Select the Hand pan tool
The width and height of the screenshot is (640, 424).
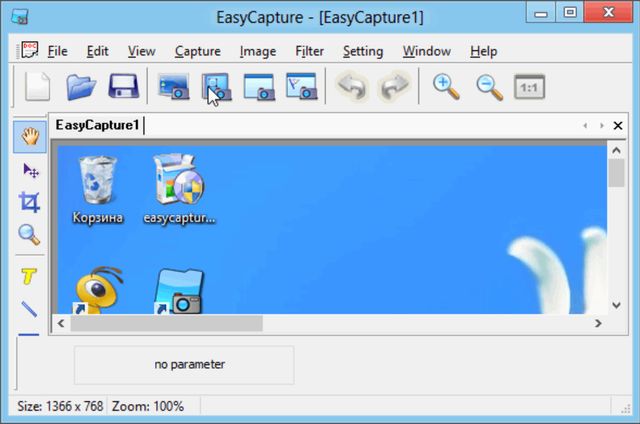point(29,137)
